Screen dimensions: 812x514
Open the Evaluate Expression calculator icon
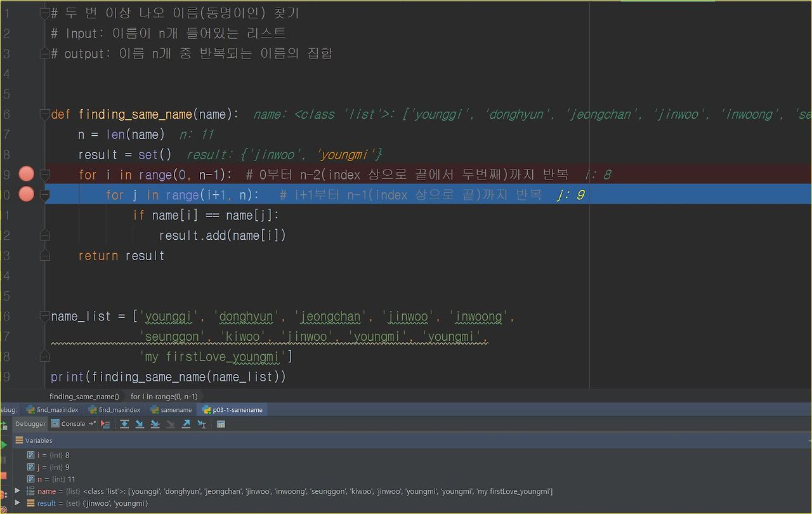pos(221,424)
